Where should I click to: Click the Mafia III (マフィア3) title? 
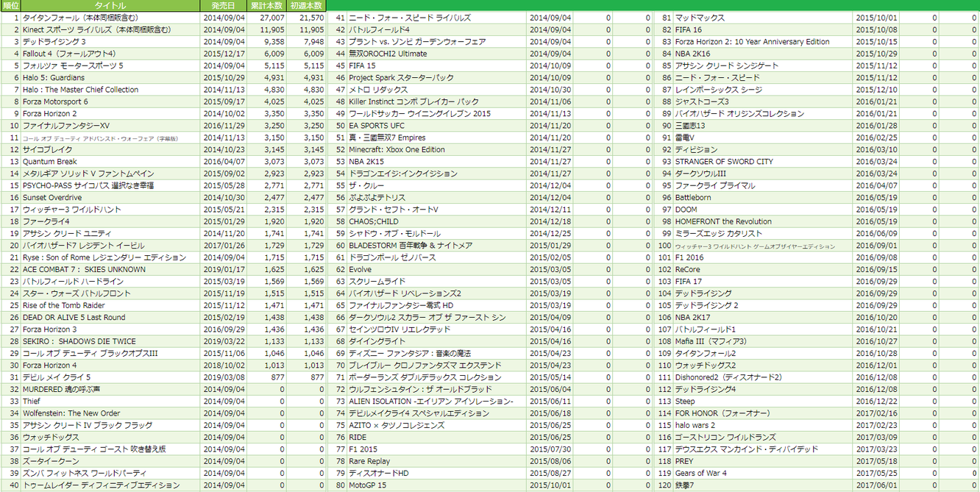[711, 341]
